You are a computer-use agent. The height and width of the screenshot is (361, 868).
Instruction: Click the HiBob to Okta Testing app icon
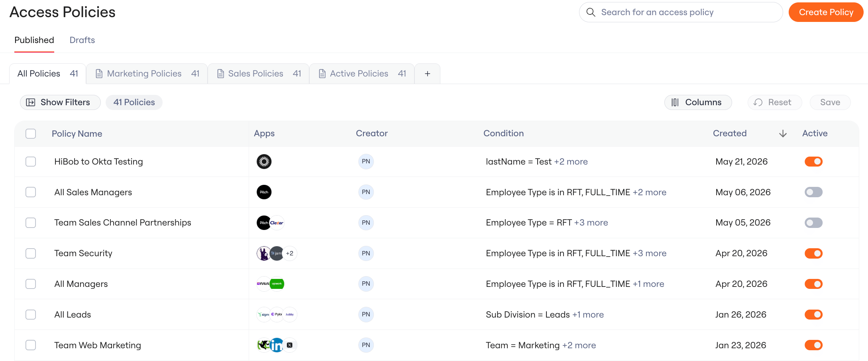click(264, 161)
